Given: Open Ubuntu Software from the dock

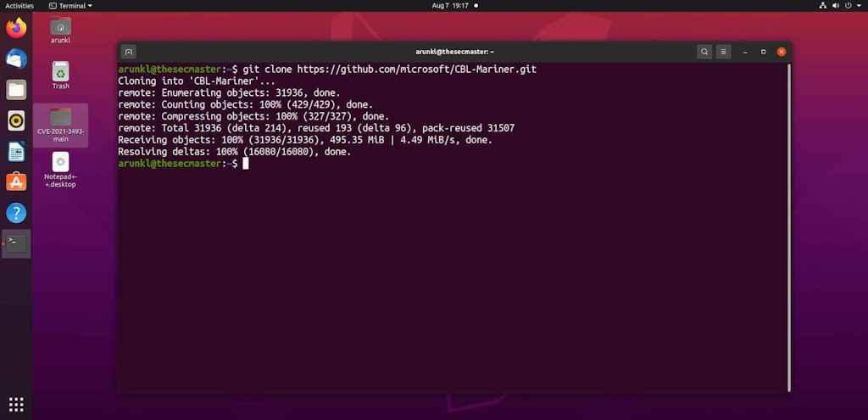Looking at the screenshot, I should point(16,182).
